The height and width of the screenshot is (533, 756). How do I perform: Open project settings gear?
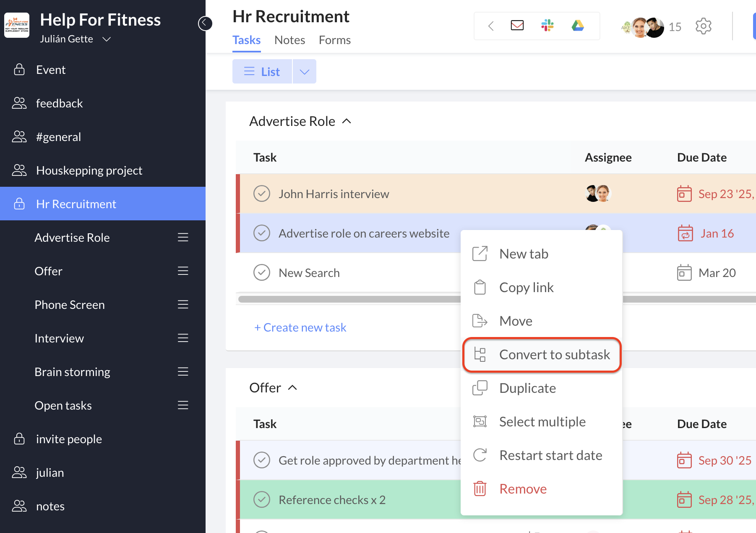703,26
